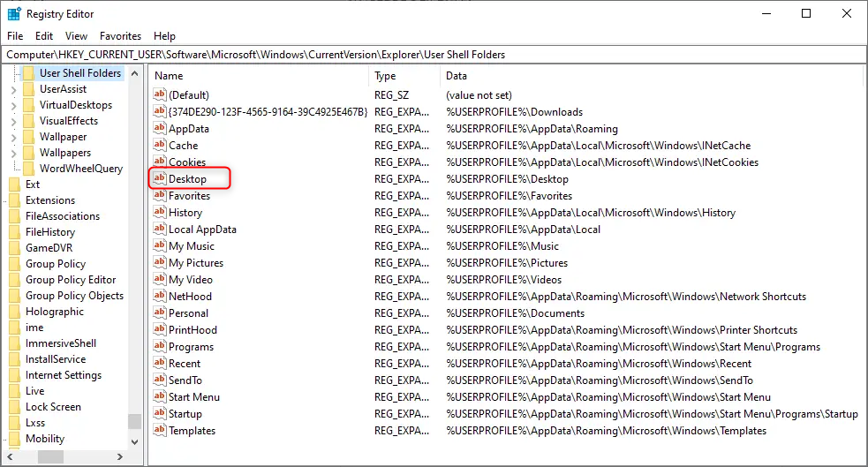Click the folder icon beside Holographic key
The height and width of the screenshot is (467, 868).
pos(15,312)
